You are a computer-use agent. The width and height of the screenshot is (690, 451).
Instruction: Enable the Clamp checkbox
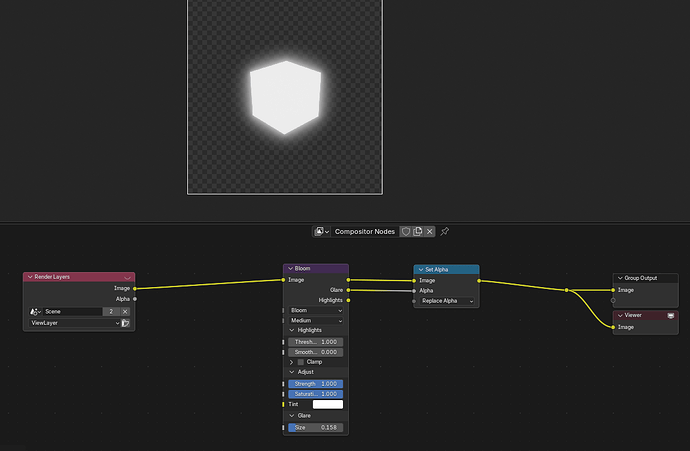(301, 362)
